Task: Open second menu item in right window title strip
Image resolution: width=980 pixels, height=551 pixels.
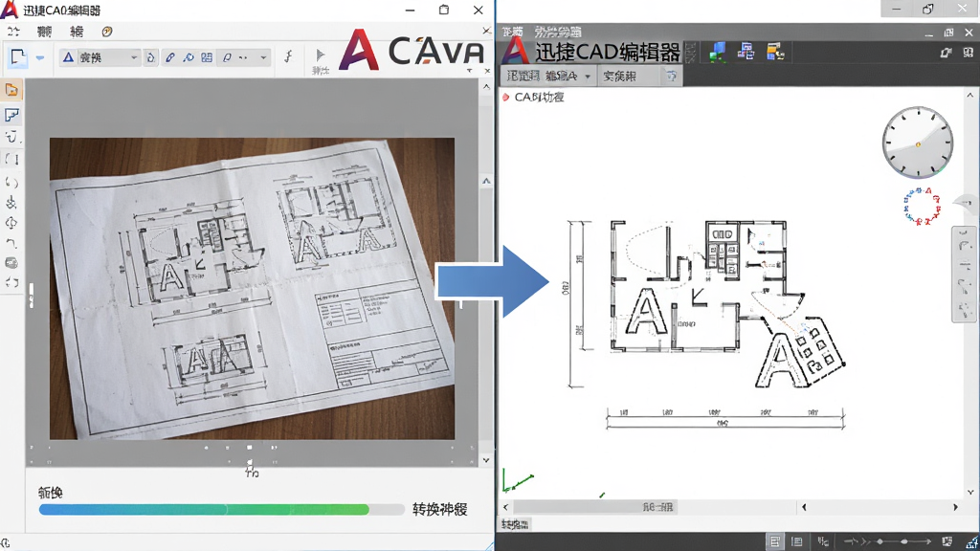Action: (x=558, y=32)
